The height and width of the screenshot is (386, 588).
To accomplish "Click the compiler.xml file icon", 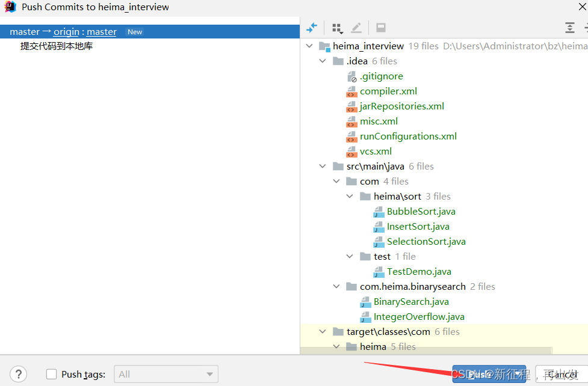I will click(x=351, y=91).
